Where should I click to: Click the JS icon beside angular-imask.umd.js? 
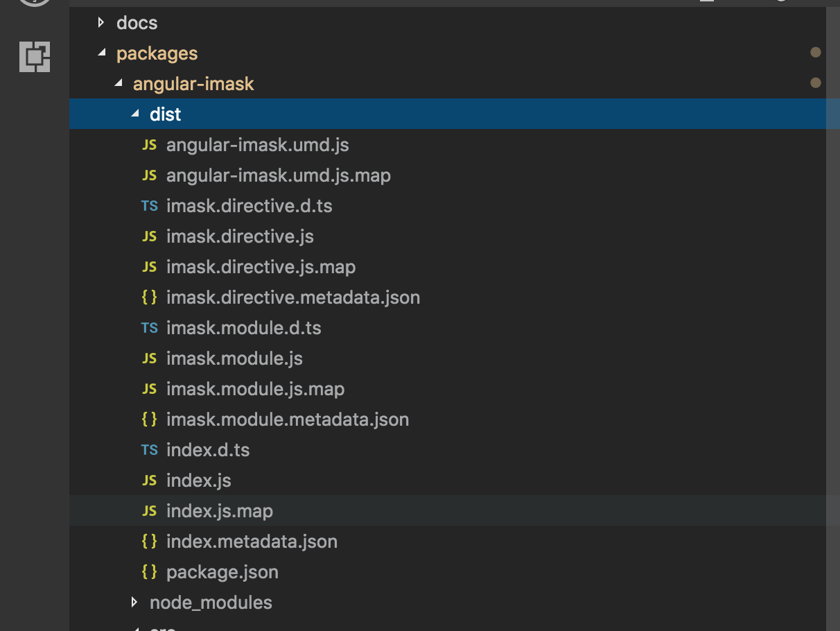[x=148, y=144]
